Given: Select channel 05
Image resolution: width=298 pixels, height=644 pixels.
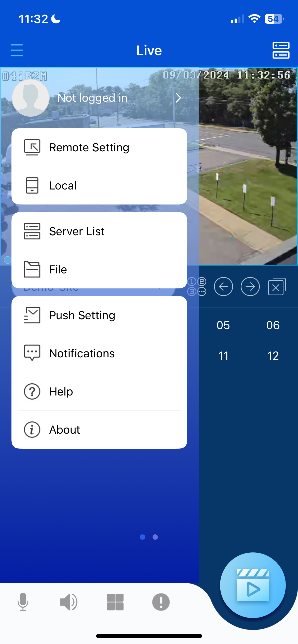Looking at the screenshot, I should click(223, 325).
